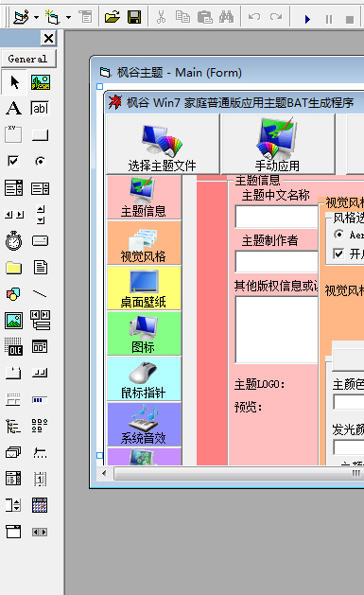
Task: Click the 选择主题文件 button
Action: click(163, 144)
